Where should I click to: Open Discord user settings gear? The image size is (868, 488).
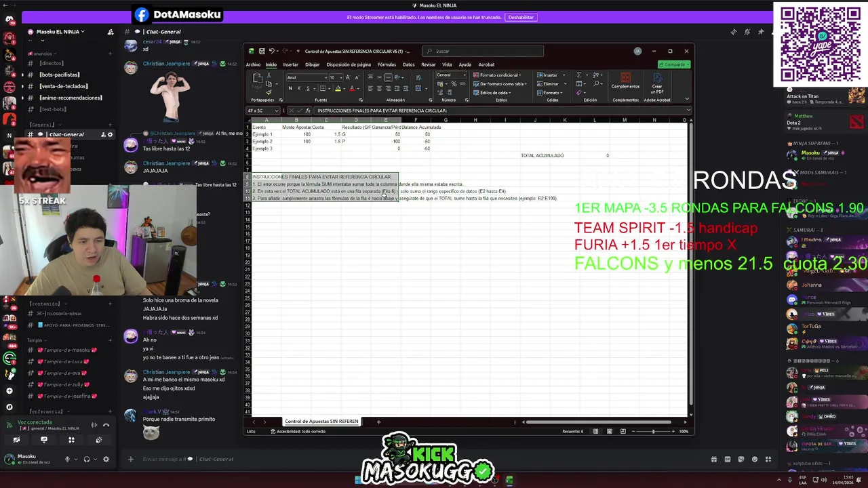(x=106, y=459)
